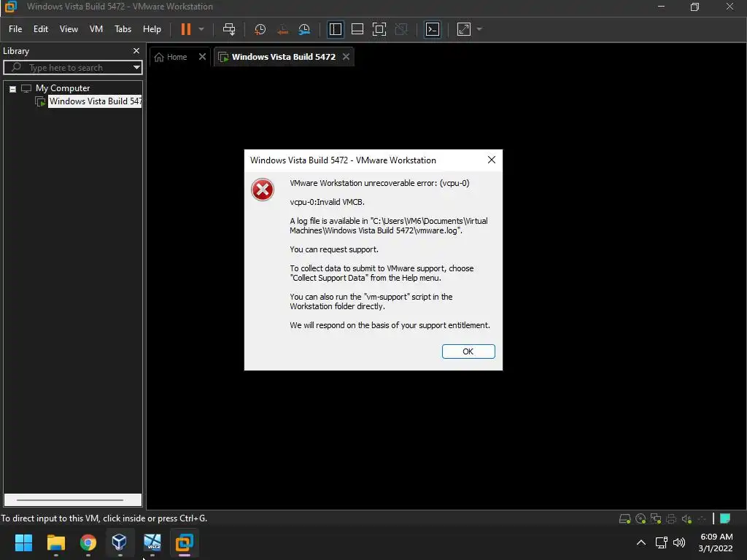Viewport: 747px width, 560px height.
Task: Select My Computer in the library
Action: (x=63, y=88)
